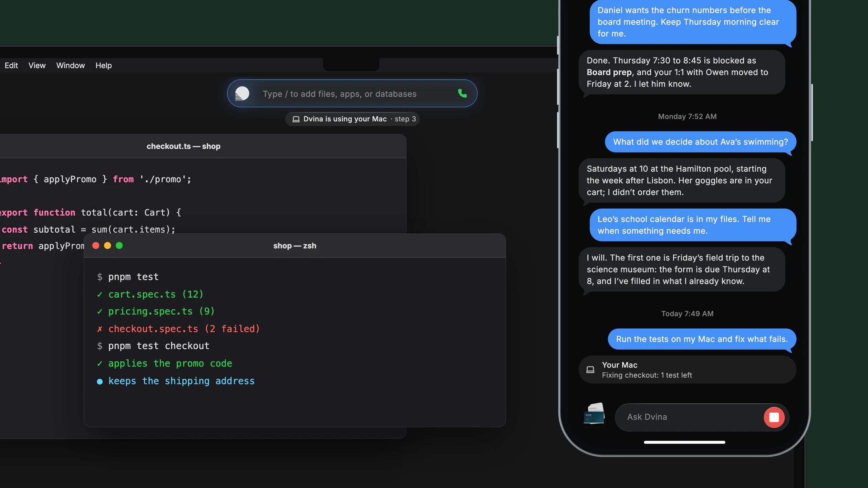Tap the red stop button on the phone
This screenshot has height=488, width=868.
pos(774,417)
